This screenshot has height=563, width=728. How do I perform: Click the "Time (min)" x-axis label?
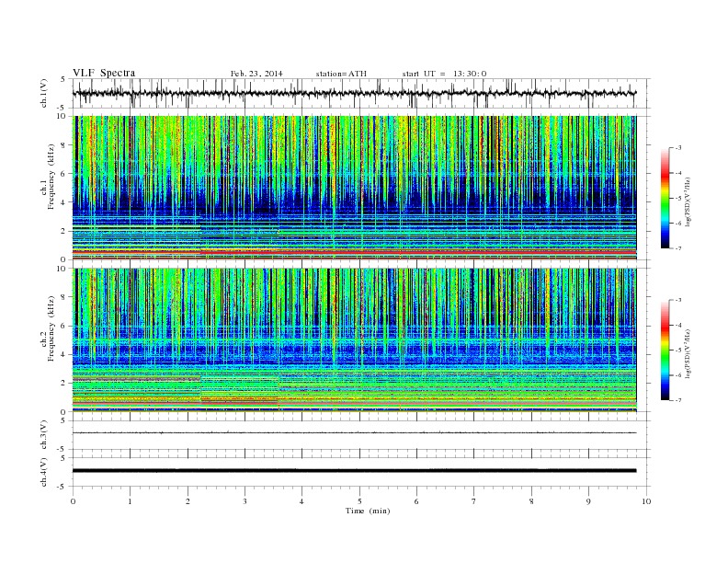tap(368, 511)
